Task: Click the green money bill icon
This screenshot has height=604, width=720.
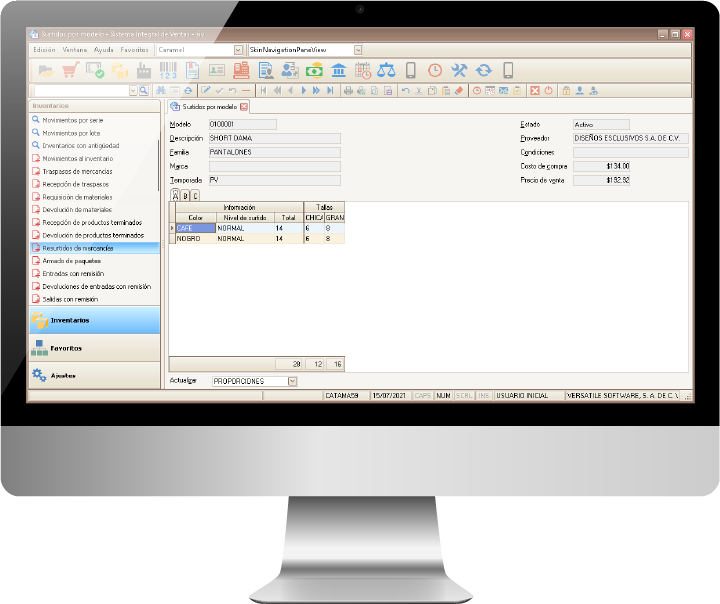Action: 315,70
